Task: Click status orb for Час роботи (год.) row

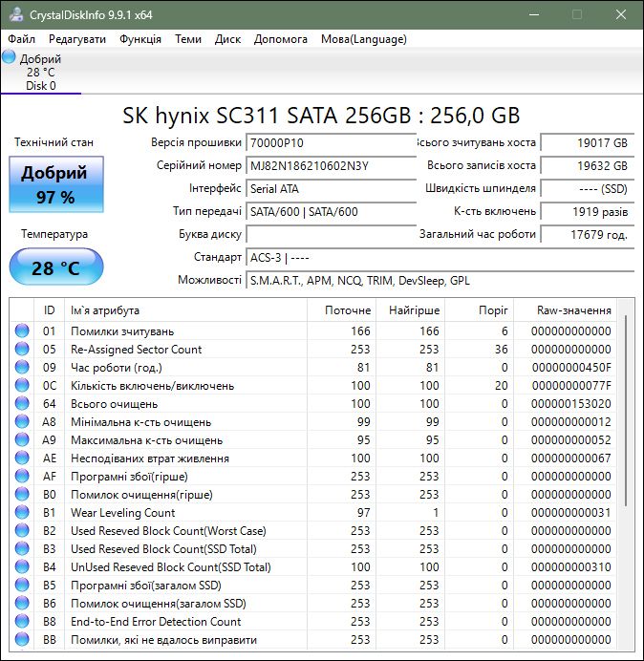Action: click(x=22, y=367)
